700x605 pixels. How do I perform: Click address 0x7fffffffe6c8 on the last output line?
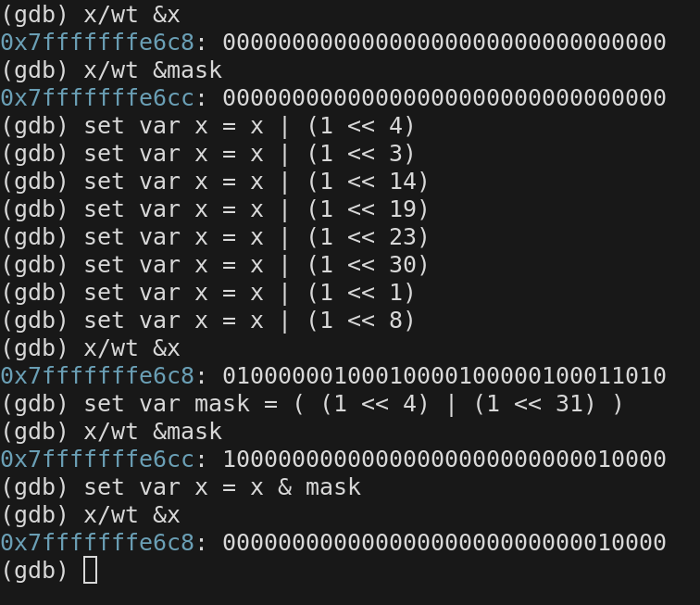click(96, 543)
